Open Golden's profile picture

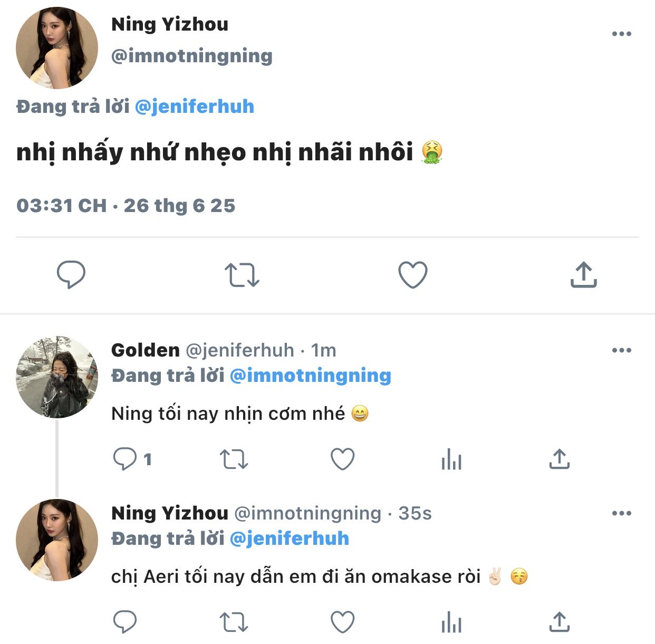57,377
